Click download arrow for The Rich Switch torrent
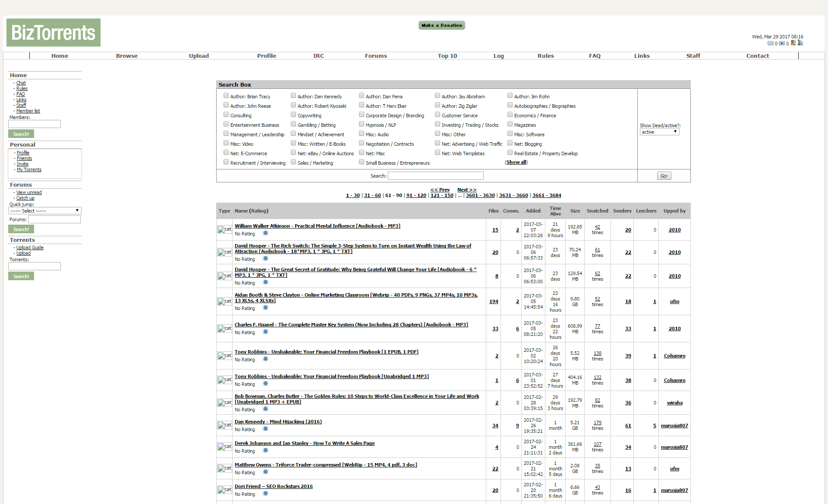Image resolution: width=828 pixels, height=504 pixels. [x=265, y=259]
